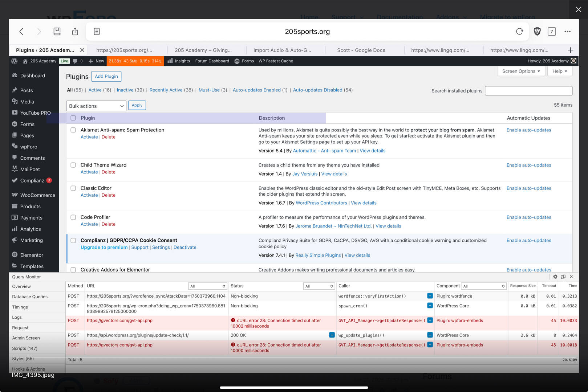Deactivate the Complianz plugin

pos(185,247)
